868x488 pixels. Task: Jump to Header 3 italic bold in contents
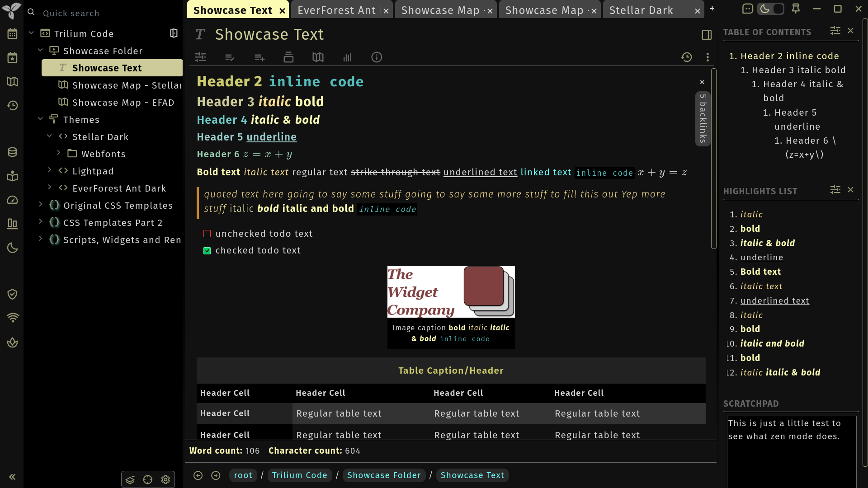coord(798,70)
